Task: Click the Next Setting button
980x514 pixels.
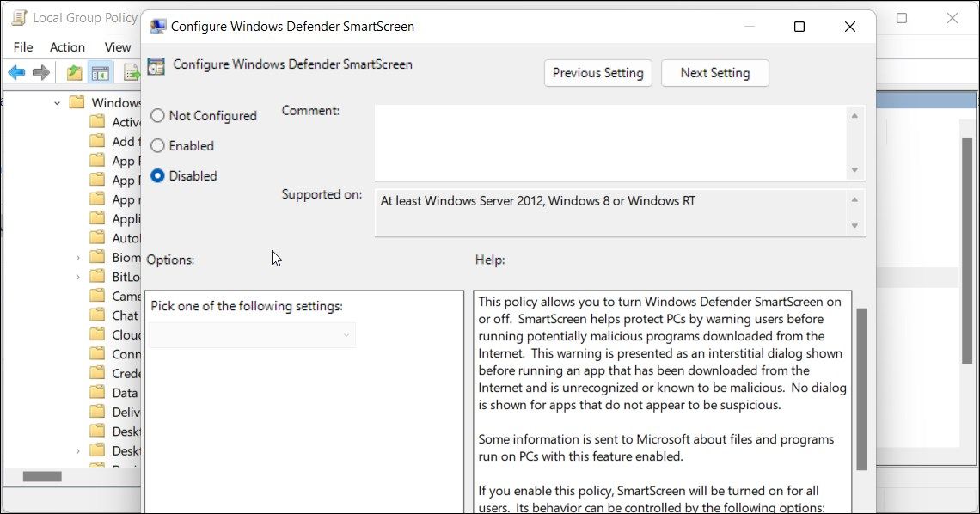Action: [714, 73]
